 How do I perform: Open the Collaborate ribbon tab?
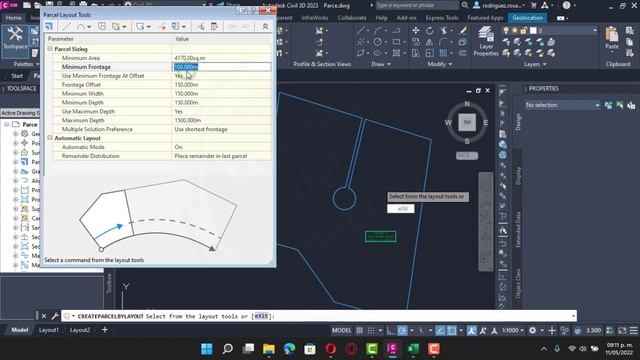point(352,18)
